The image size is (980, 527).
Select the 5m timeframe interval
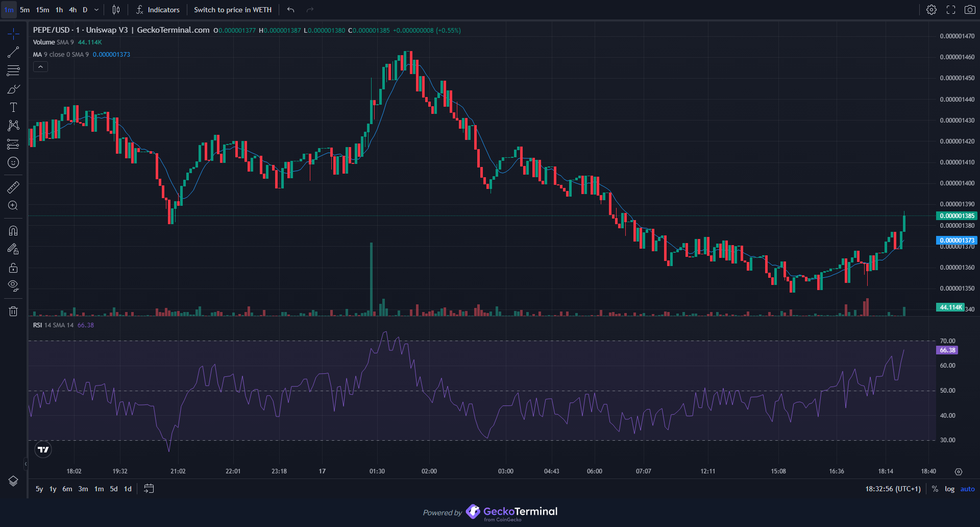[24, 10]
